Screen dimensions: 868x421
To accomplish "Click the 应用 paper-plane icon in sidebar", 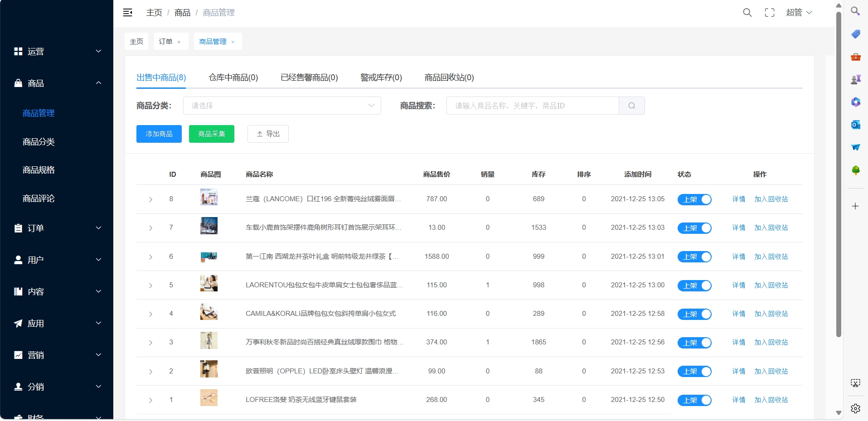I will [18, 323].
